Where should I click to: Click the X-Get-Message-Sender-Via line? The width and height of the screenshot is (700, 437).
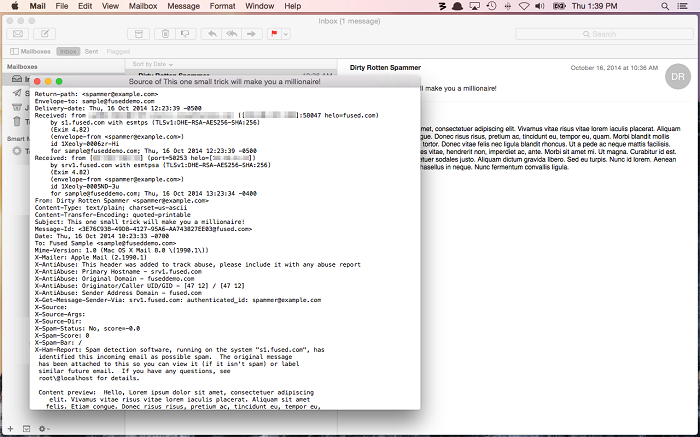point(178,300)
